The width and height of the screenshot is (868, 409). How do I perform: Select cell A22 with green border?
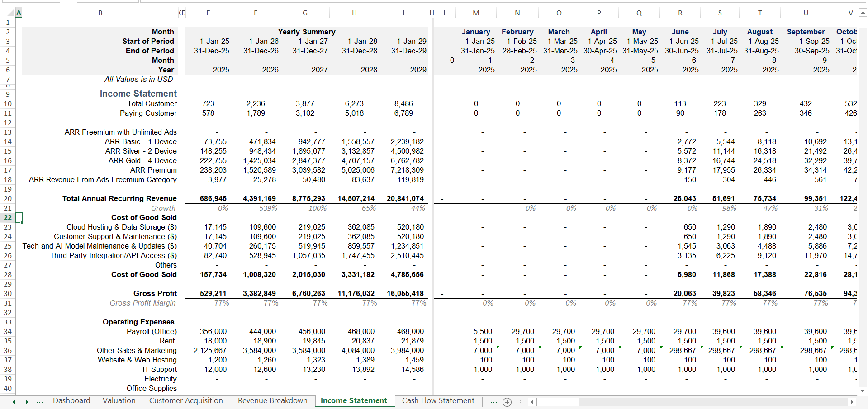click(19, 218)
